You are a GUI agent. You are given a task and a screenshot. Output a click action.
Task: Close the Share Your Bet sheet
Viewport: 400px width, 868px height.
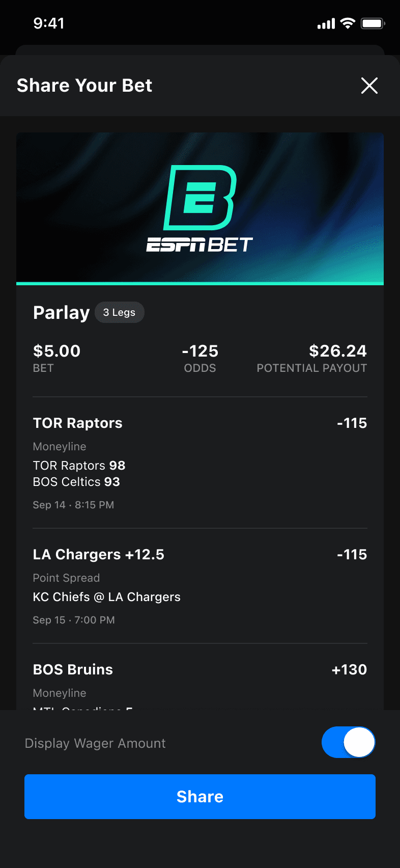click(369, 86)
